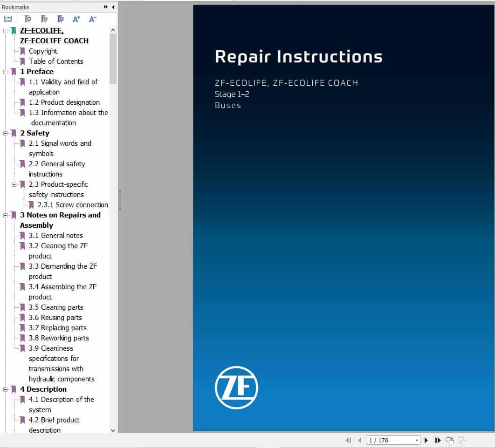This screenshot has width=495, height=448.
Task: Click the bookmark icon beside 2.3.1 Screw connection
Action: point(31,205)
